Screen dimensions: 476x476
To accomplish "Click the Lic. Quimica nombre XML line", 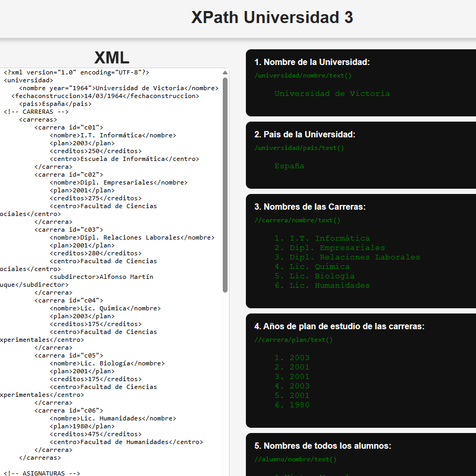I will (105, 308).
